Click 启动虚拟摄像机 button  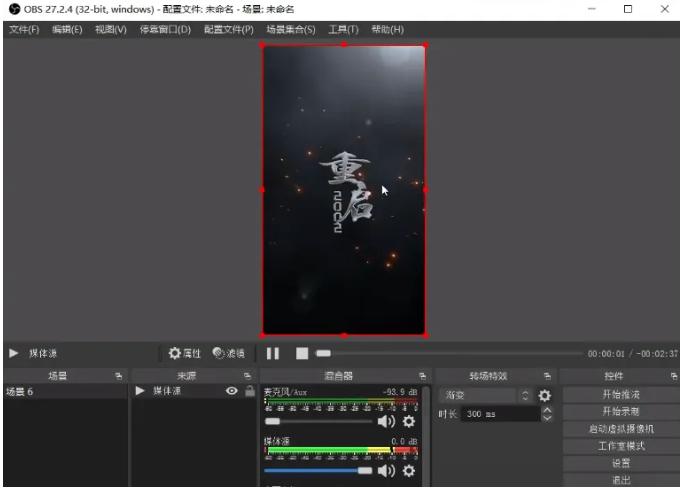621,428
